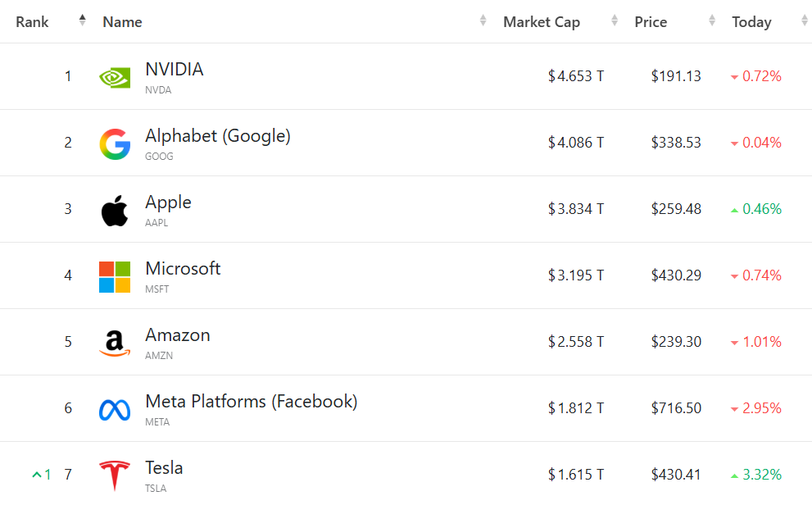Screen dimensions: 812x505
Task: Click the NVIDIA logo icon
Action: pos(115,77)
